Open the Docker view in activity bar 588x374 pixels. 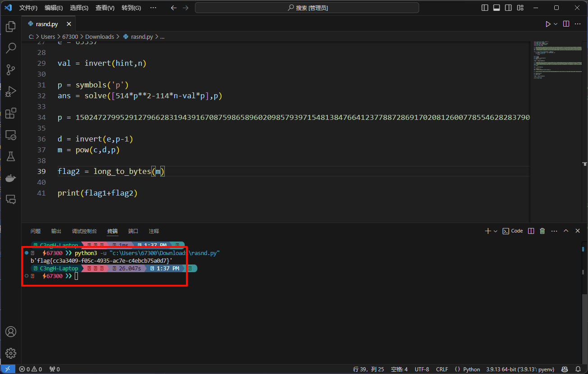coord(11,178)
